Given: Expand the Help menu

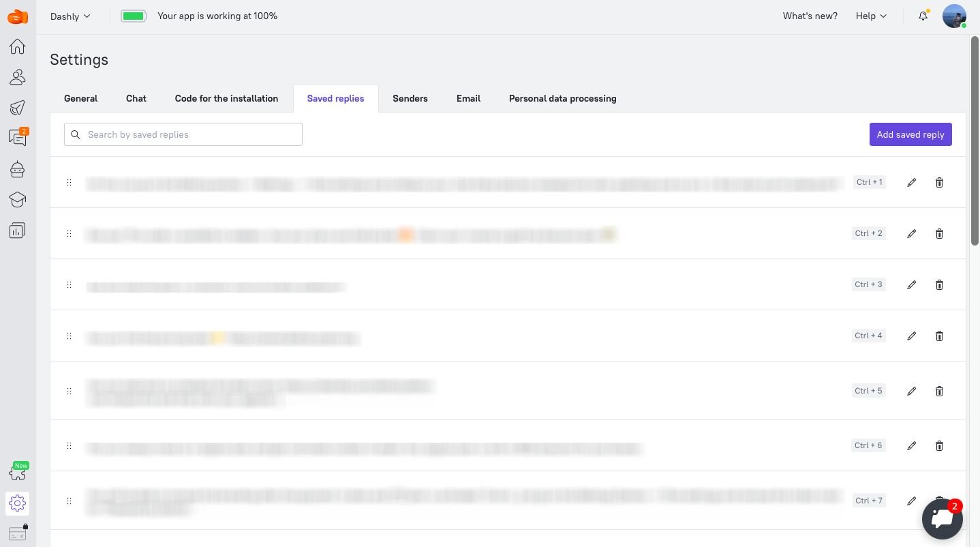Looking at the screenshot, I should [x=871, y=16].
